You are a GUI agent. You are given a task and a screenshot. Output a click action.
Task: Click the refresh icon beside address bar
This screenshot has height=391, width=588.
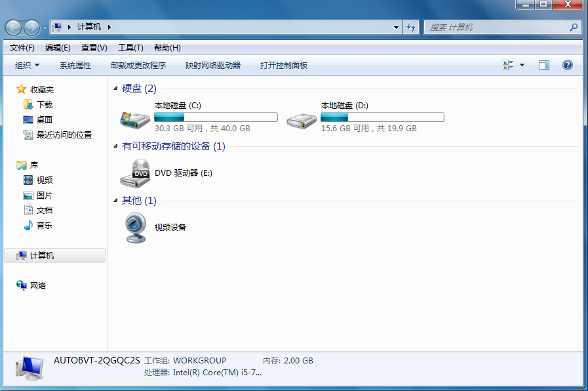(x=411, y=28)
